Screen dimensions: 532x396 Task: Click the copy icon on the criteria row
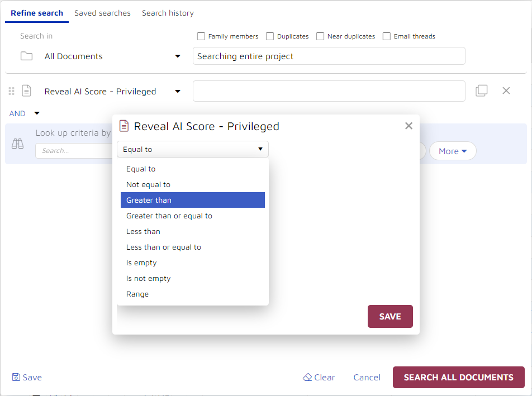tap(482, 90)
